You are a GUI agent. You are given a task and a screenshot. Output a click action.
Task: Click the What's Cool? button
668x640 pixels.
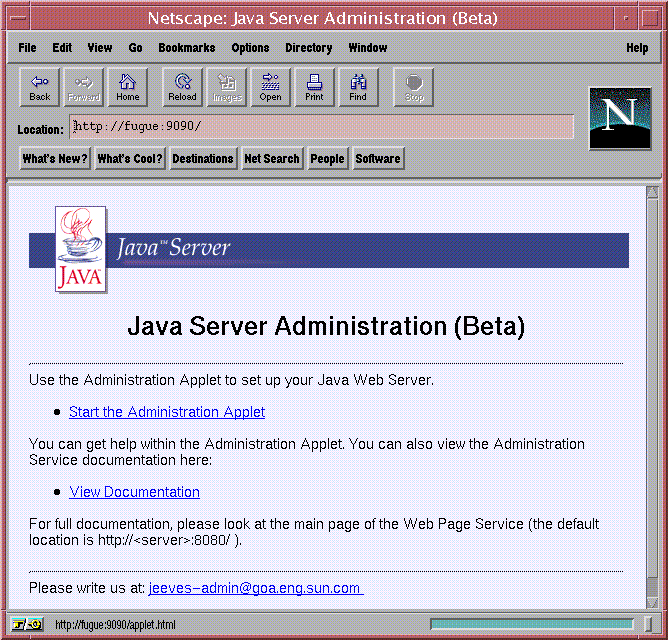coord(130,159)
